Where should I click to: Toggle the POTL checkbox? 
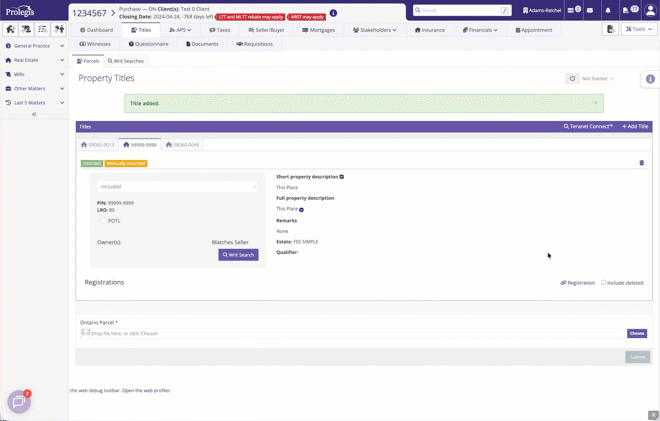[103, 221]
